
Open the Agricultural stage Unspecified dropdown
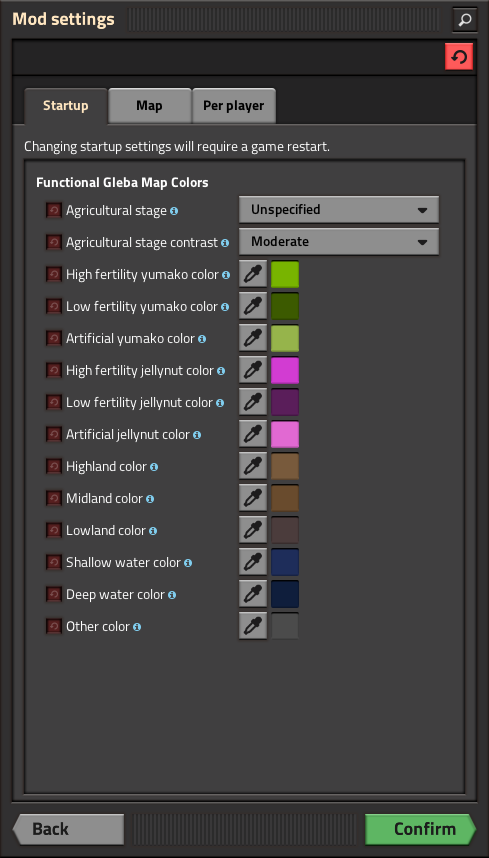339,210
